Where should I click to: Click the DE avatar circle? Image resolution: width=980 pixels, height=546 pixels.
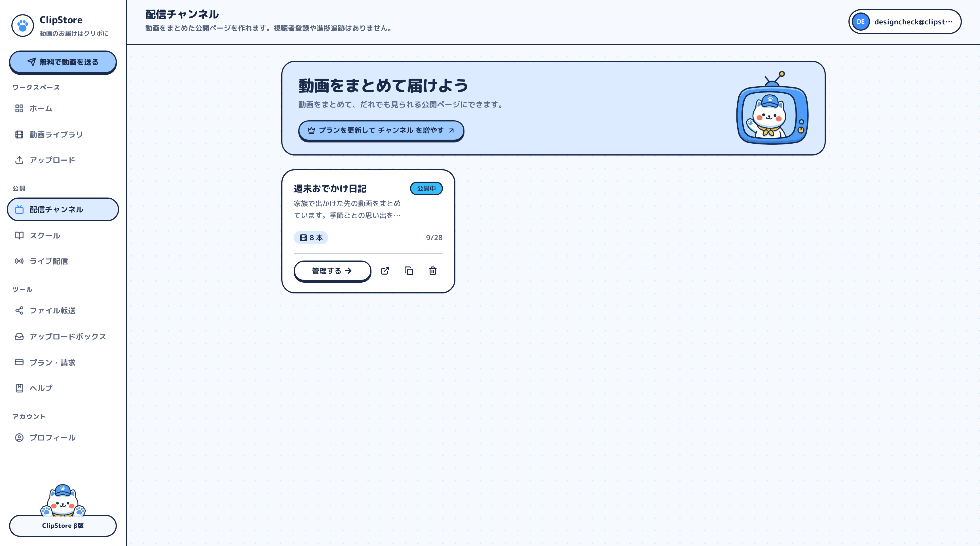tap(861, 22)
